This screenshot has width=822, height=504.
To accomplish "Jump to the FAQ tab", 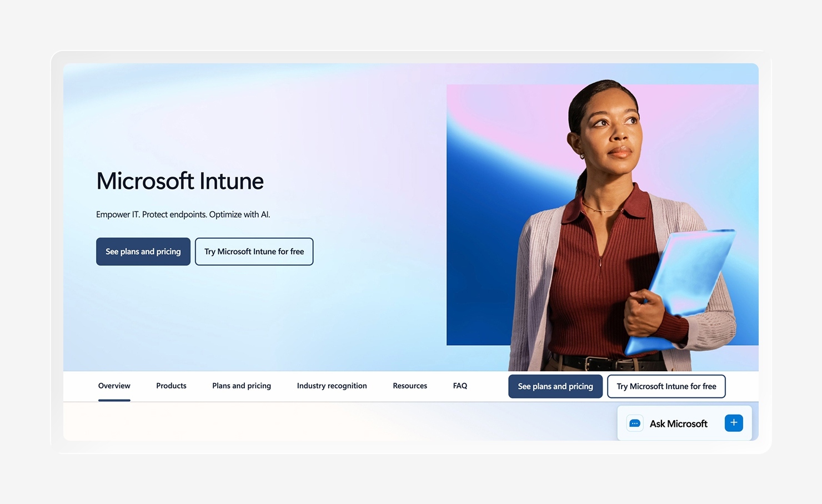I will click(x=460, y=386).
